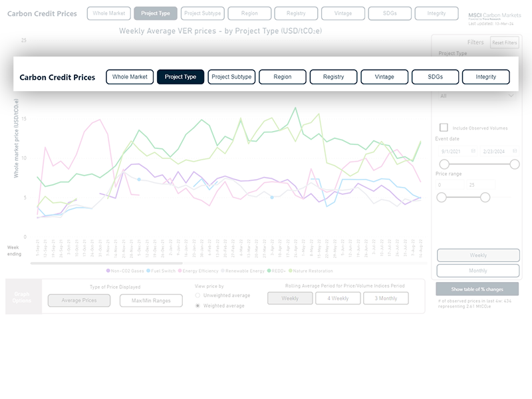Click end date field 2/23/2024
This screenshot has height=399, width=532.
pos(498,152)
